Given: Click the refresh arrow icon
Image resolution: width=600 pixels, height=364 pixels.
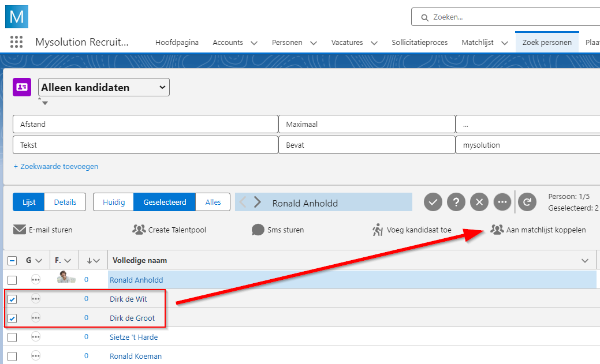Looking at the screenshot, I should [527, 202].
